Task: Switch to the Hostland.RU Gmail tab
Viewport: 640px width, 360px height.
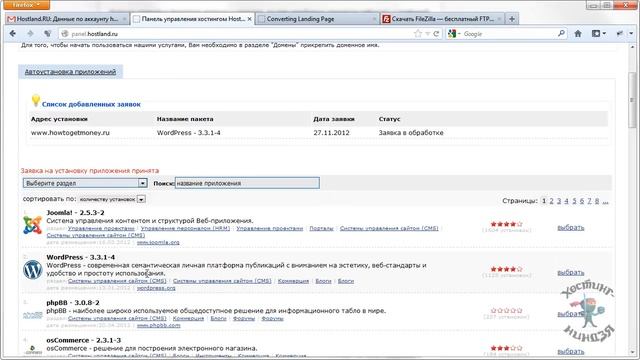Action: tap(67, 19)
